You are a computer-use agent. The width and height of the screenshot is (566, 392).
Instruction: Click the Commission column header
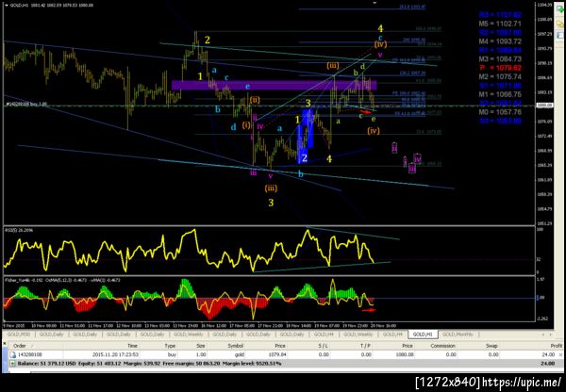pyautogui.click(x=442, y=346)
